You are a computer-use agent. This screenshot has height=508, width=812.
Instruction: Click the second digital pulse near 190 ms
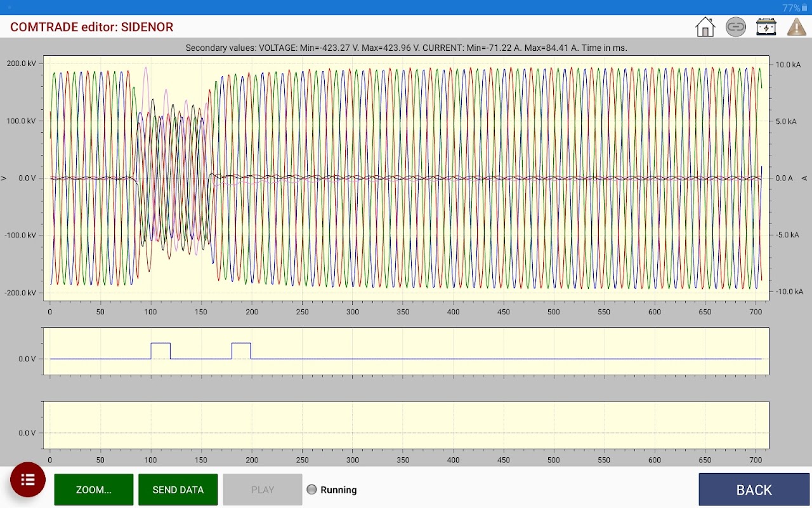241,349
